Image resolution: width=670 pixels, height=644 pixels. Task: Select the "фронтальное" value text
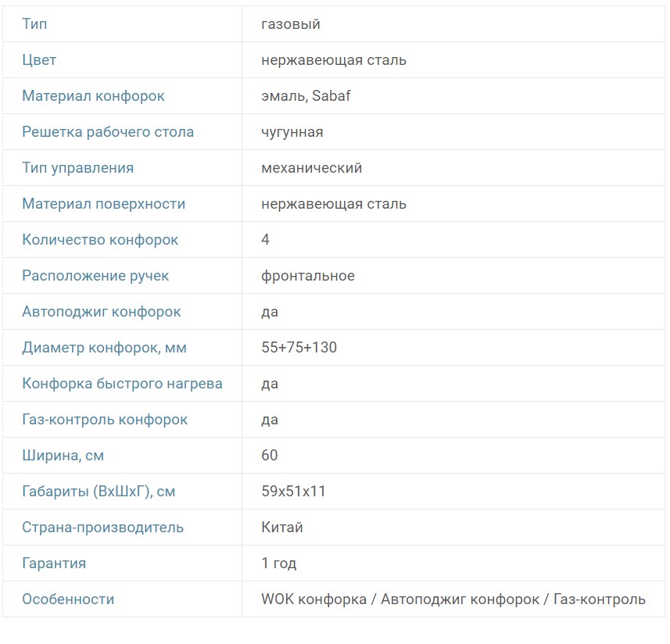coord(308,276)
